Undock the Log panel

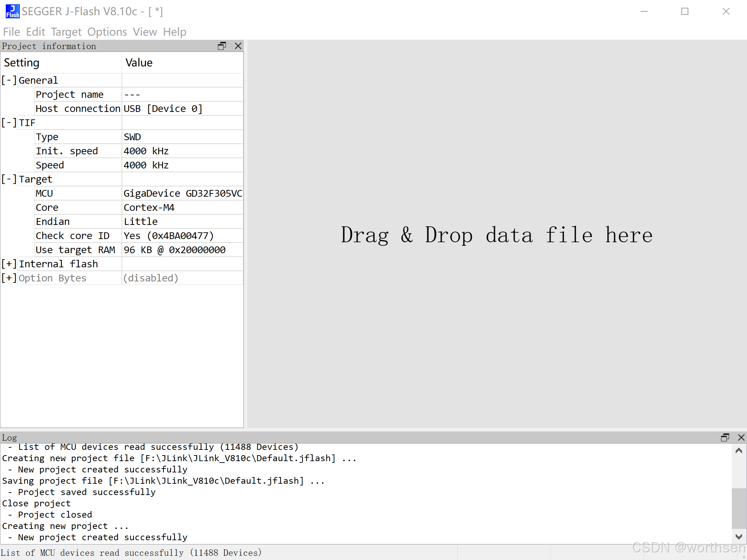[x=725, y=437]
